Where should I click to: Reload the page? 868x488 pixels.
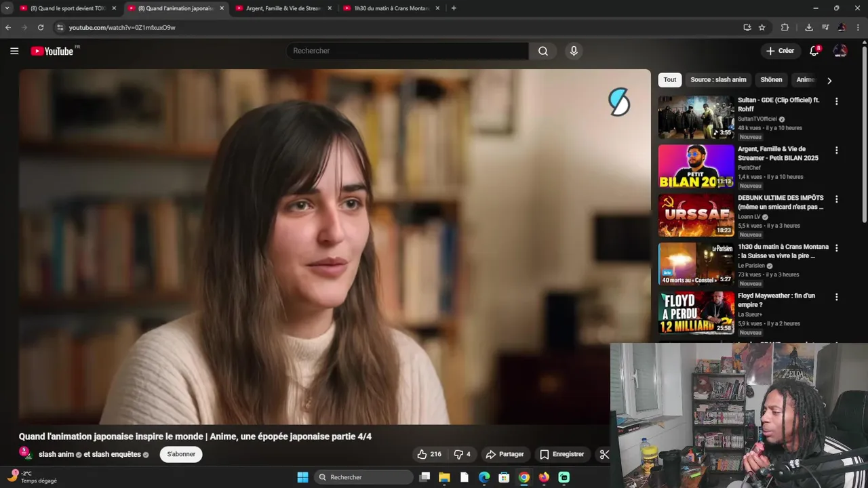pos(41,27)
